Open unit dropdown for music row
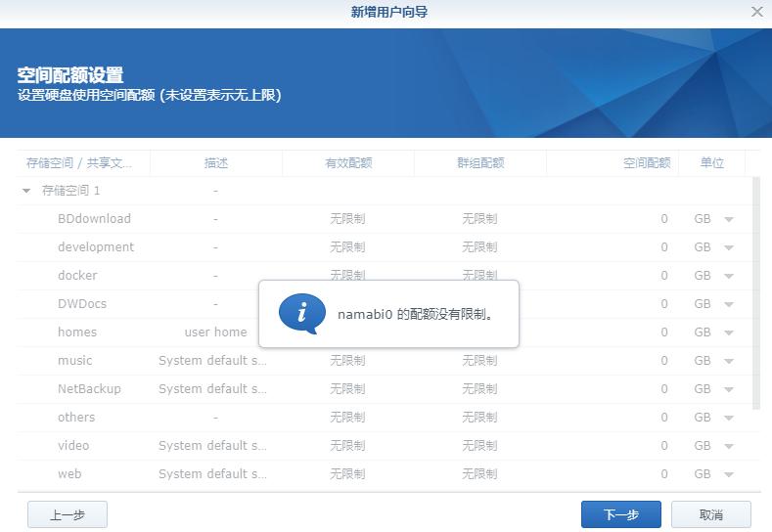 [x=729, y=361]
